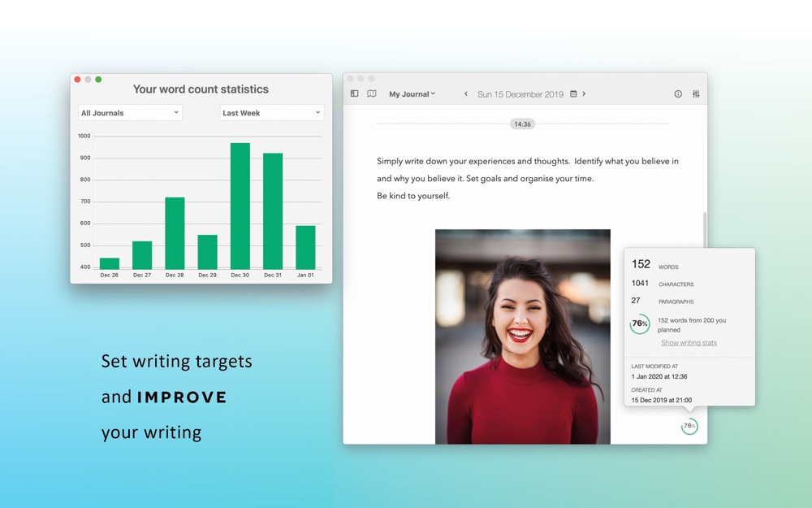Click the Jan 01 bar in the chart
This screenshot has height=508, width=812.
point(305,247)
